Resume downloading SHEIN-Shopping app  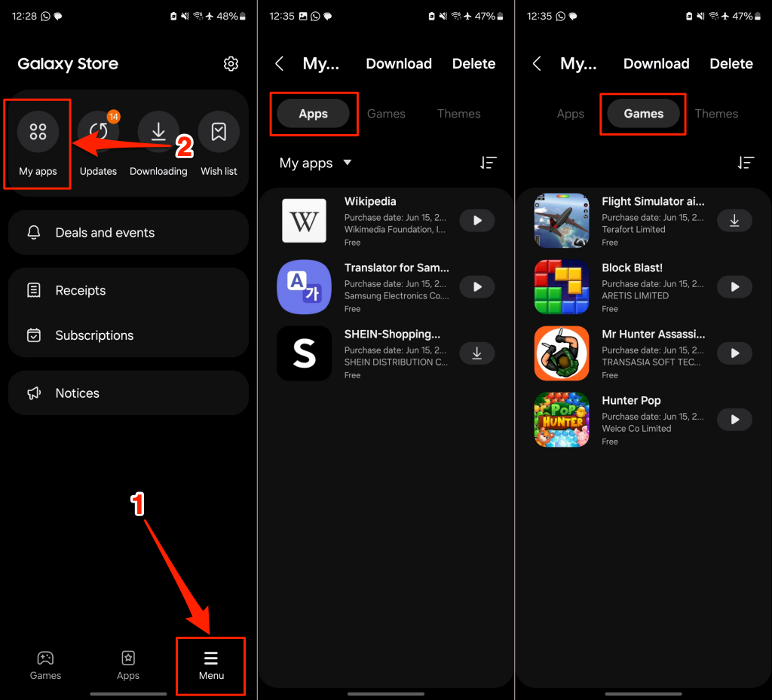(x=476, y=353)
